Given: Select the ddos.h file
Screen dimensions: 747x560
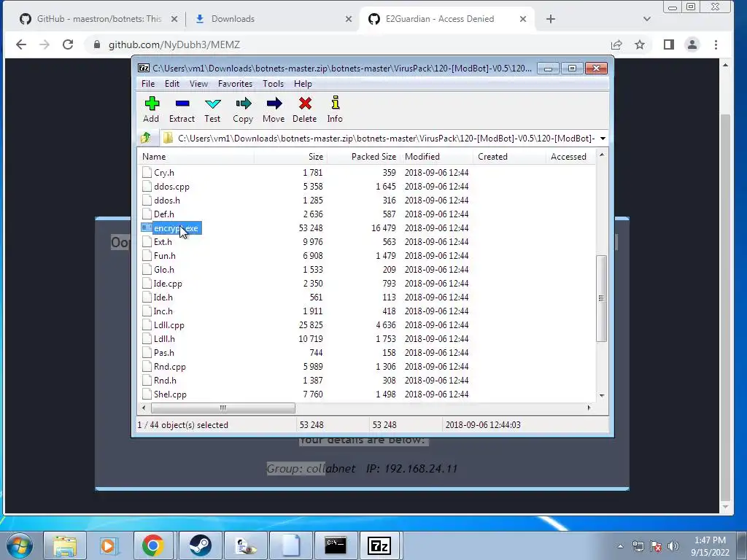Looking at the screenshot, I should (167, 201).
